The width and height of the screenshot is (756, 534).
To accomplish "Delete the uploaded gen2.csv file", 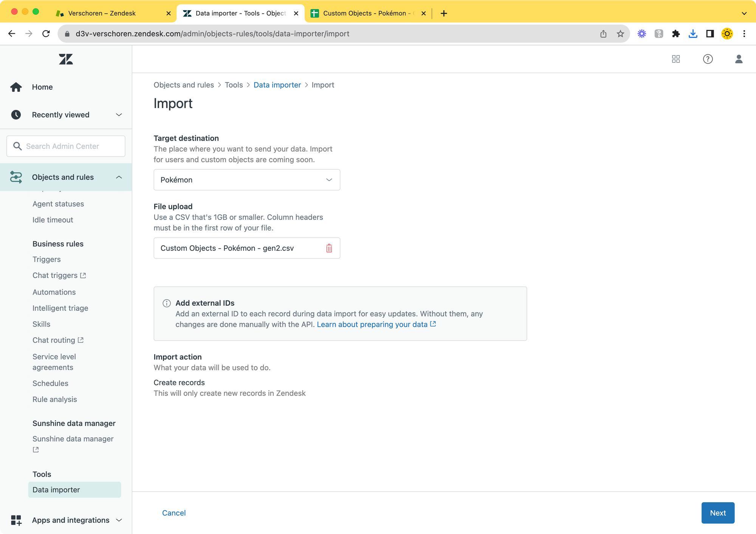I will pyautogui.click(x=329, y=248).
